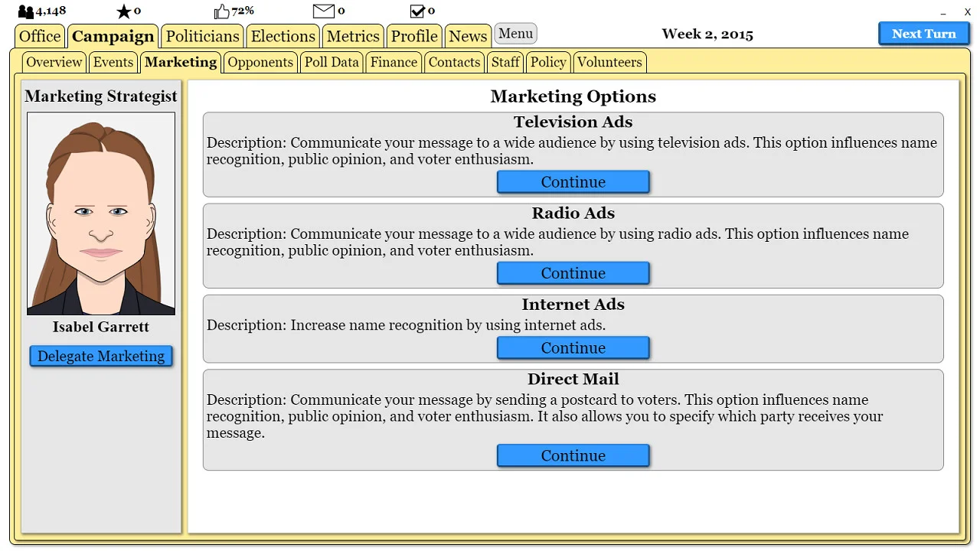Screen dimensions: 980x551
Task: Click the star endorsements icon
Action: (122, 10)
